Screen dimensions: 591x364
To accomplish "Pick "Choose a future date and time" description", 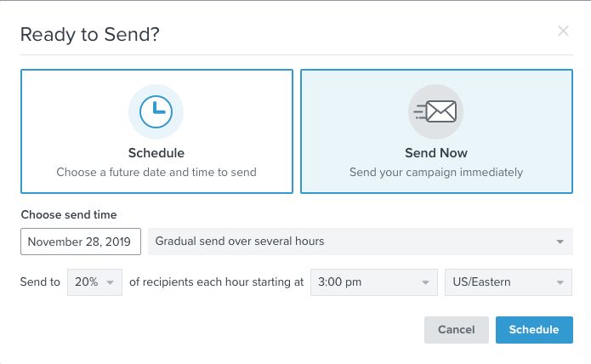I will click(x=156, y=172).
